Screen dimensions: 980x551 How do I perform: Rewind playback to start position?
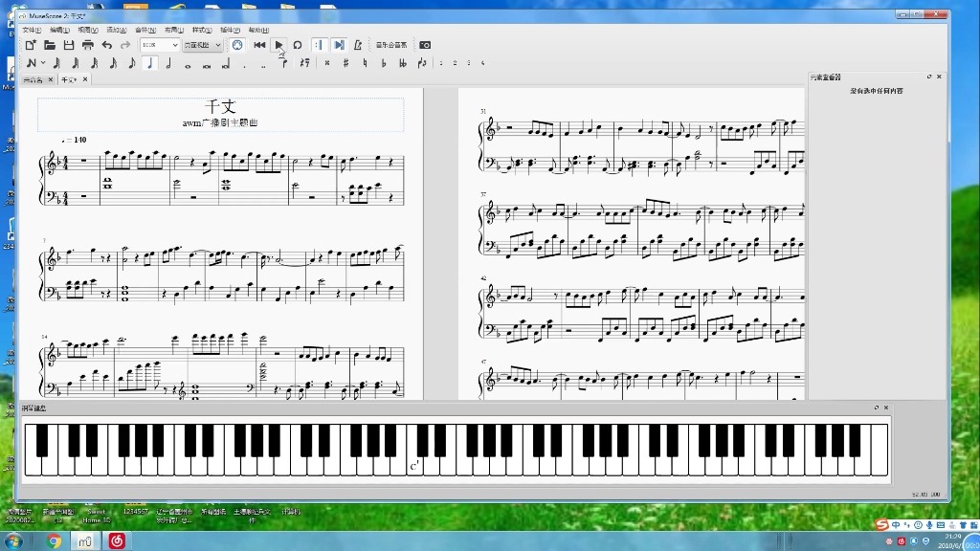point(259,45)
